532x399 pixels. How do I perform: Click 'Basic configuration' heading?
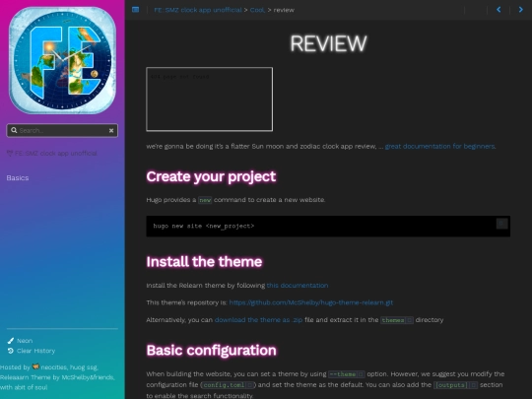212,350
